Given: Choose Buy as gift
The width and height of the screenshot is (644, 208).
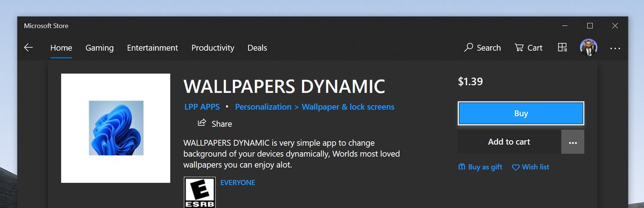Looking at the screenshot, I should tap(480, 167).
